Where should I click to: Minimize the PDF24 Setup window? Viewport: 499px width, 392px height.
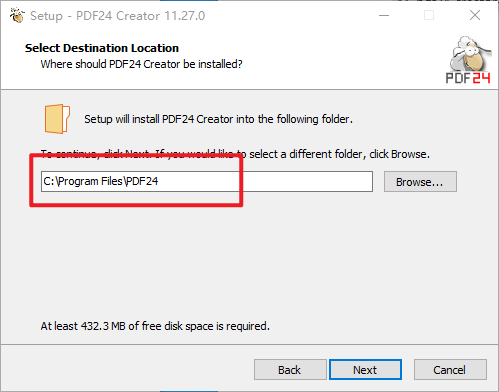tap(384, 15)
